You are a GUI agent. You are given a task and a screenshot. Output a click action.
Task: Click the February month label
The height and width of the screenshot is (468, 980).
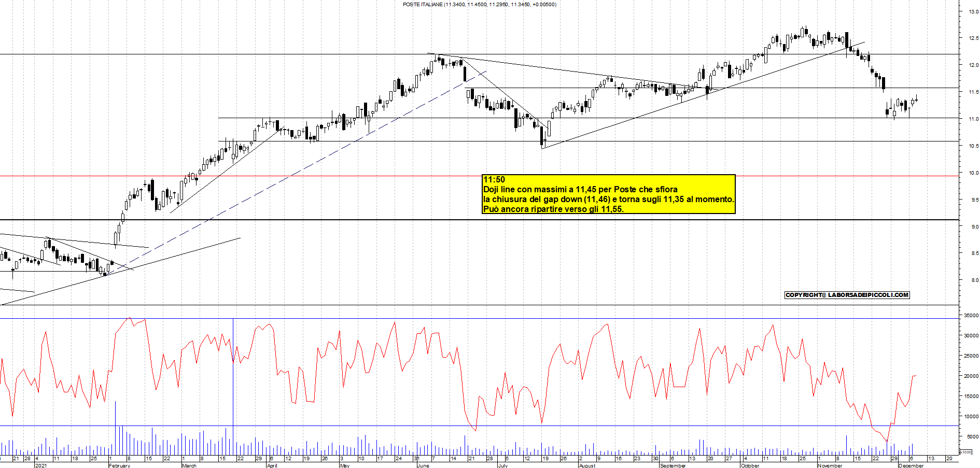click(119, 465)
